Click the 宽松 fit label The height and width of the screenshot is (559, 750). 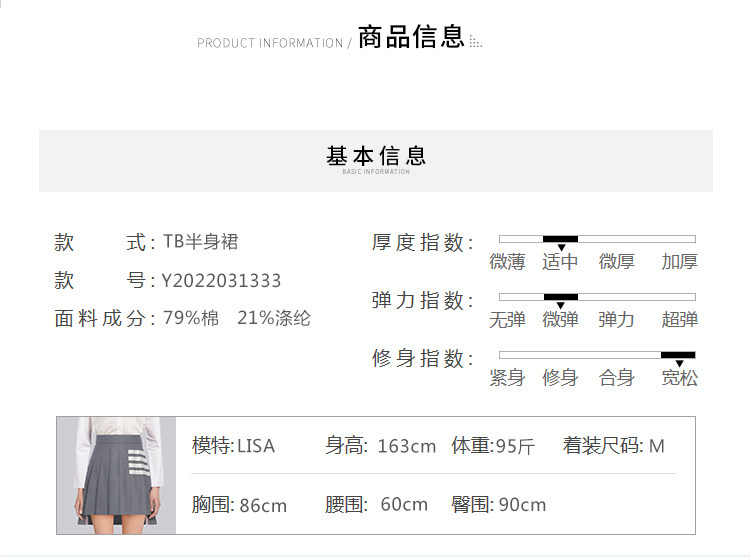point(680,378)
